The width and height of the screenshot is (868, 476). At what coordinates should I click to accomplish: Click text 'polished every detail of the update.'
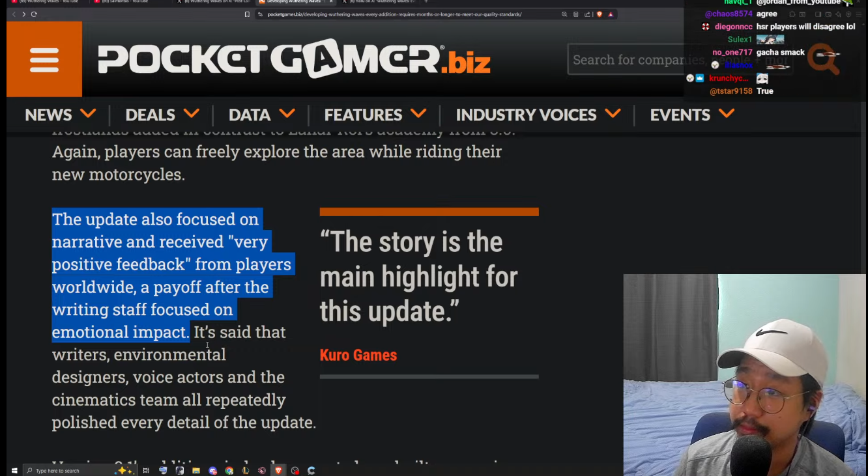184,422
